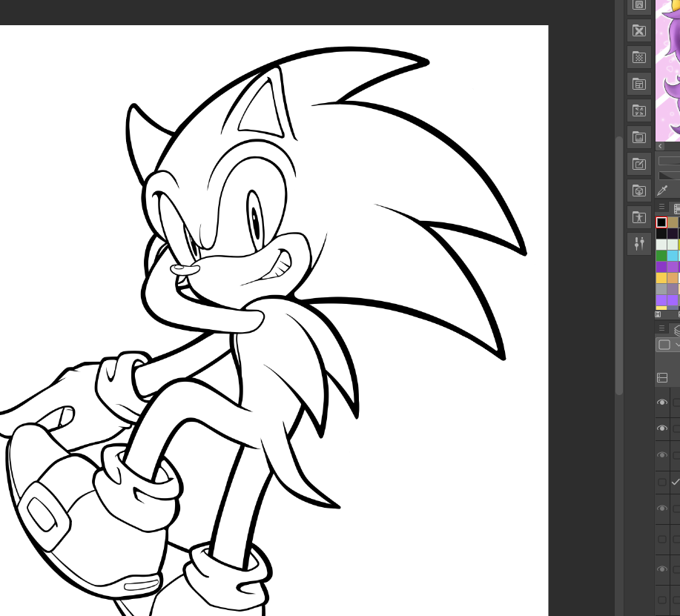Hide the topmost layer via its eye icon
Viewport: 680px width, 616px height.
(661, 403)
